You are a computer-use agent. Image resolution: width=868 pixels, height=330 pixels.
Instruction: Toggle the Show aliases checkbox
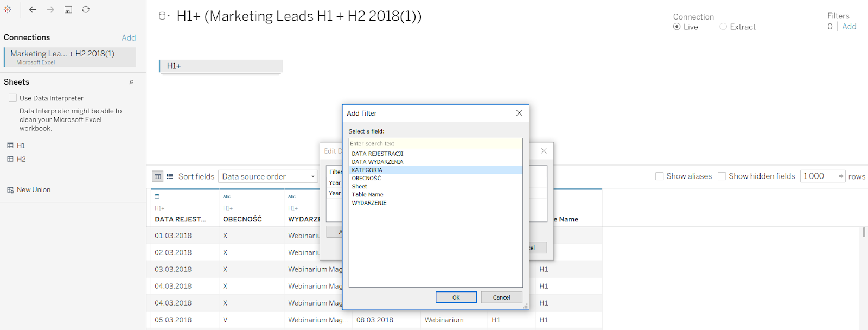[x=659, y=176]
